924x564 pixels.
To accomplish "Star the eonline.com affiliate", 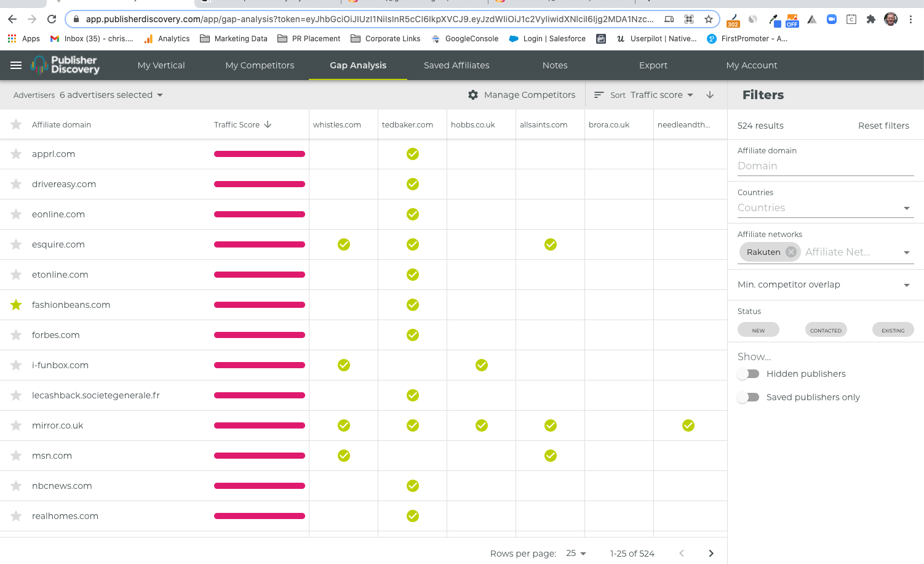I will (x=16, y=214).
